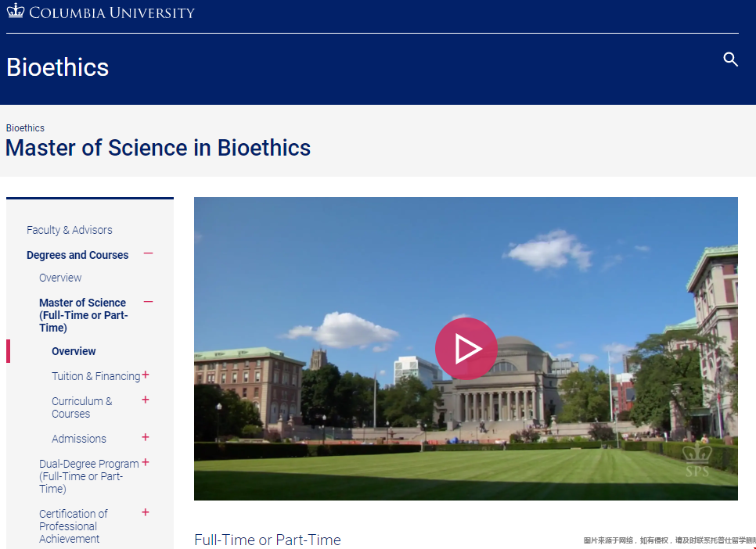Click the Bioethics site title in header

pyautogui.click(x=57, y=67)
